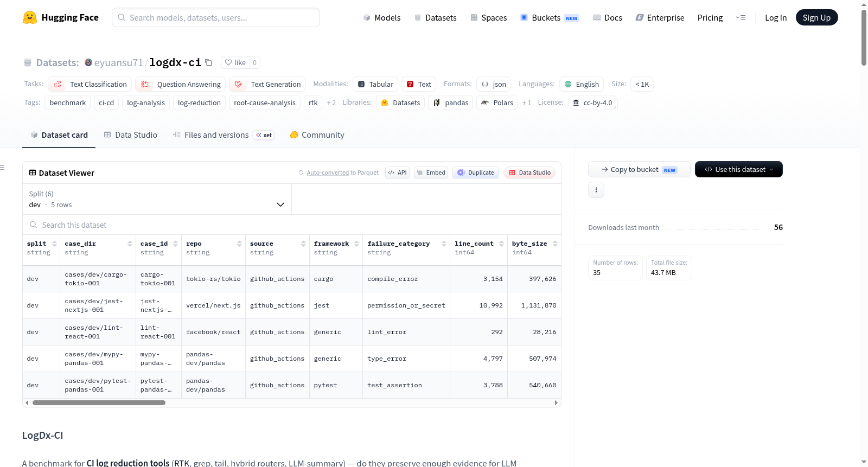Go to Spaces in the top navigation
The height and width of the screenshot is (467, 868).
point(488,17)
